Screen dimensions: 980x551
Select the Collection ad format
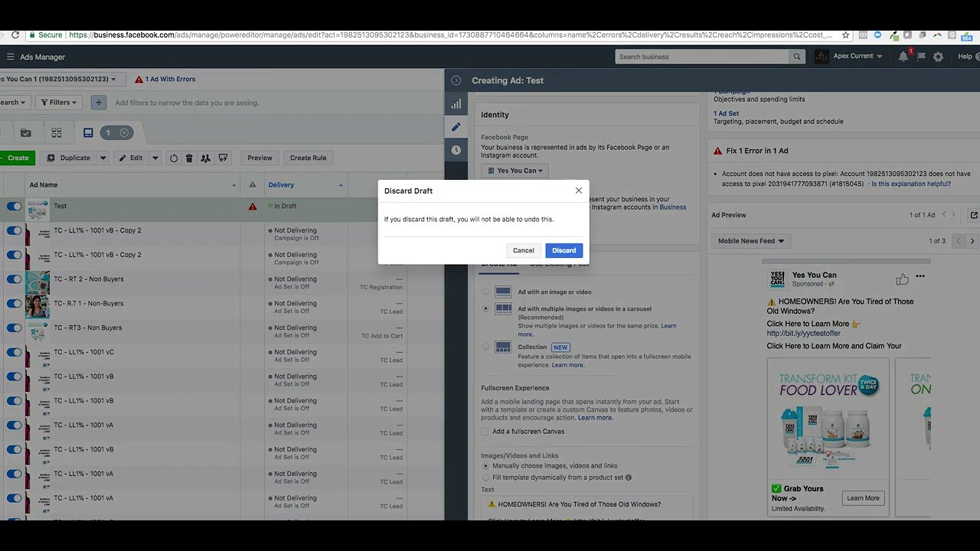(485, 347)
